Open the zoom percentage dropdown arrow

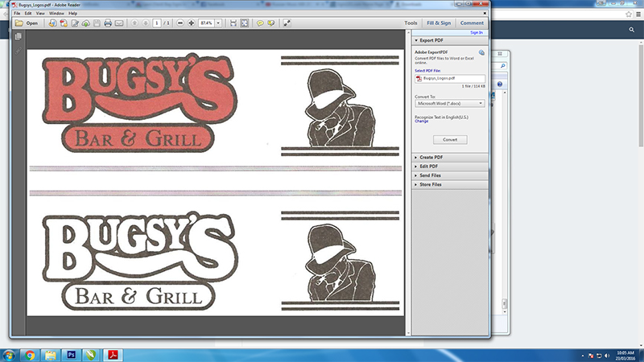click(218, 23)
